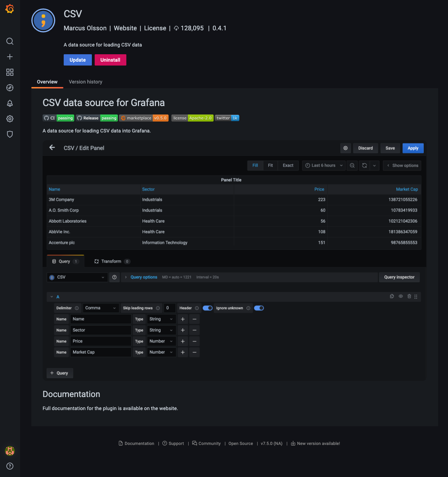
Task: Open the Dashboards sidebar icon
Action: 10,72
